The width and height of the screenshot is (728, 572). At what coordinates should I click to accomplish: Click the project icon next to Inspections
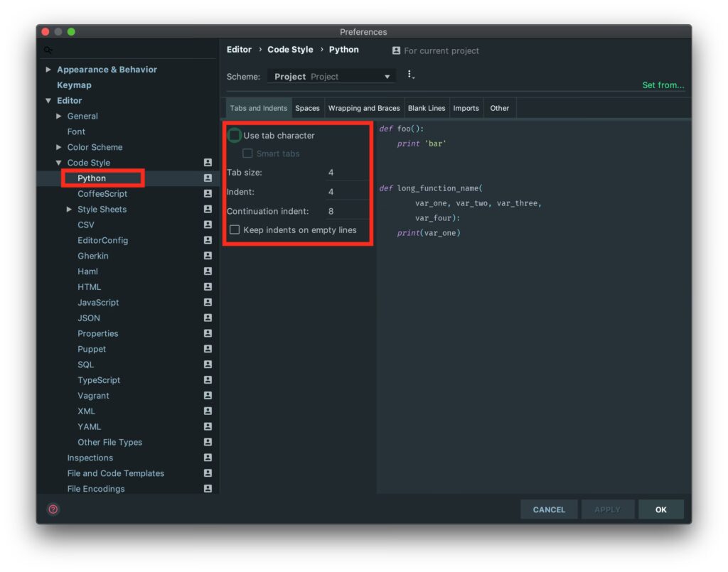click(x=208, y=458)
